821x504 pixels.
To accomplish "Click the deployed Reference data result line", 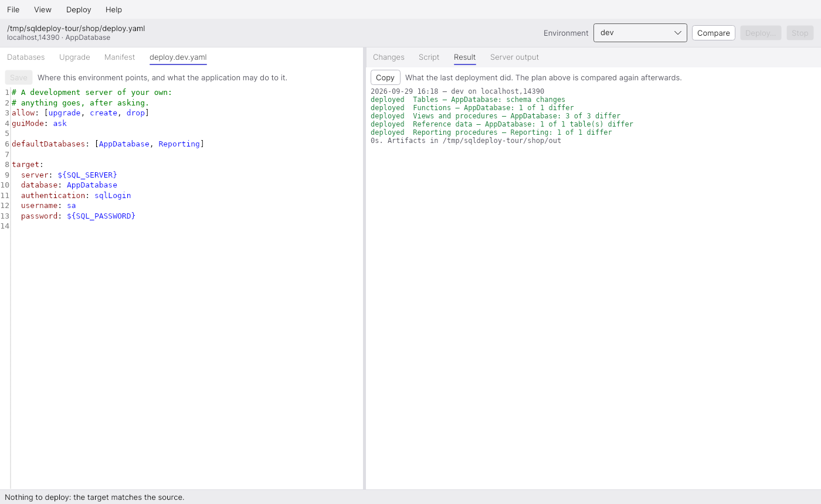I will 502,124.
